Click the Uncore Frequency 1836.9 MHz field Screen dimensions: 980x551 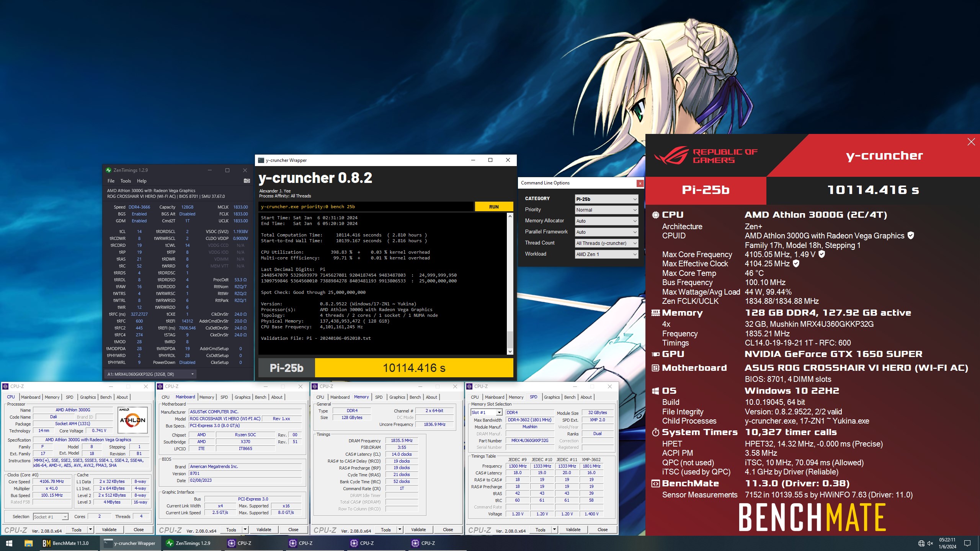[x=434, y=424]
